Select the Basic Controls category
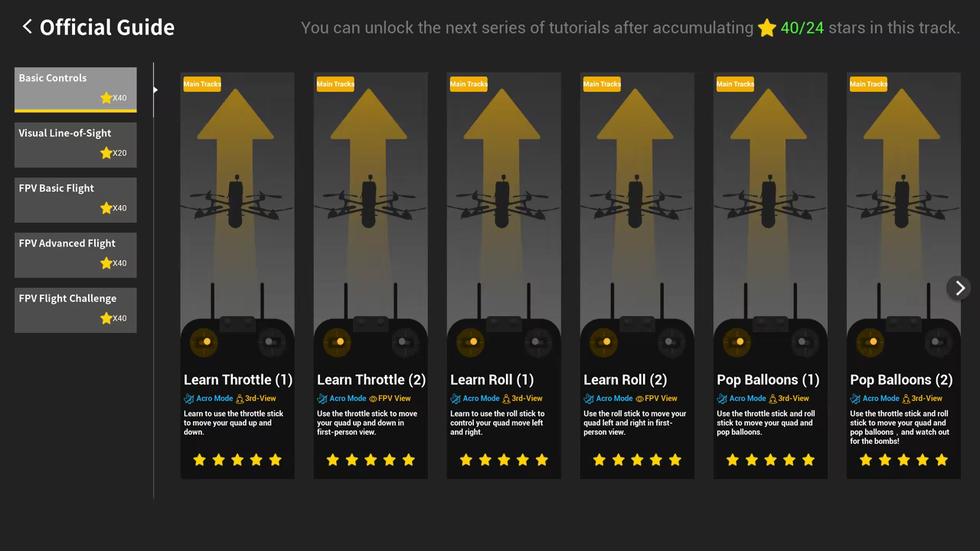 [75, 89]
